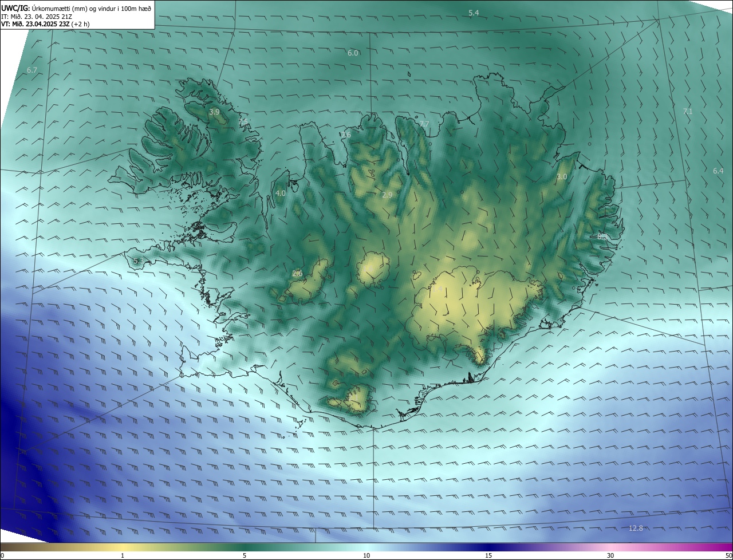Pick the light pink section of the color bar
Image resolution: width=733 pixels, height=560 pixels.
click(610, 547)
